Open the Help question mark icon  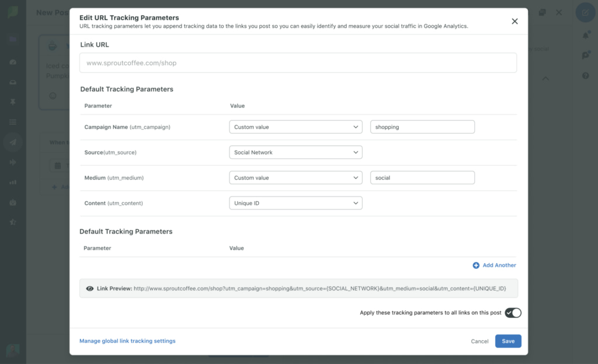(x=586, y=76)
